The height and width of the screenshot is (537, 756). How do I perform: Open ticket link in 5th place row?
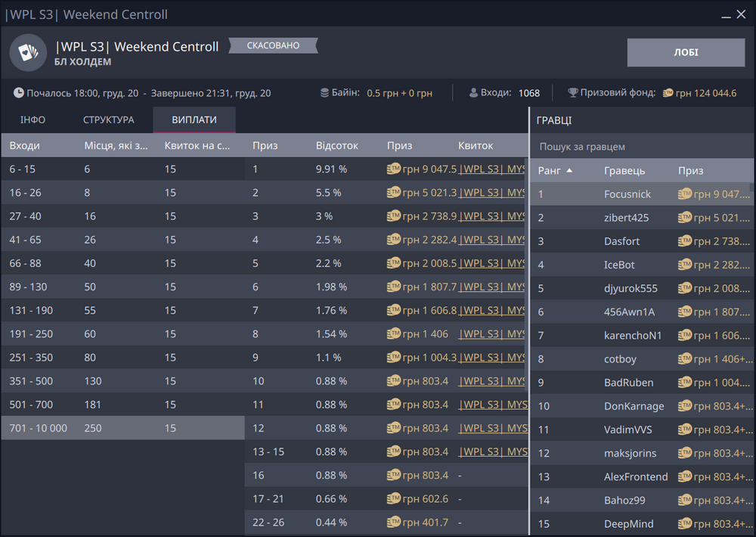[x=492, y=263]
